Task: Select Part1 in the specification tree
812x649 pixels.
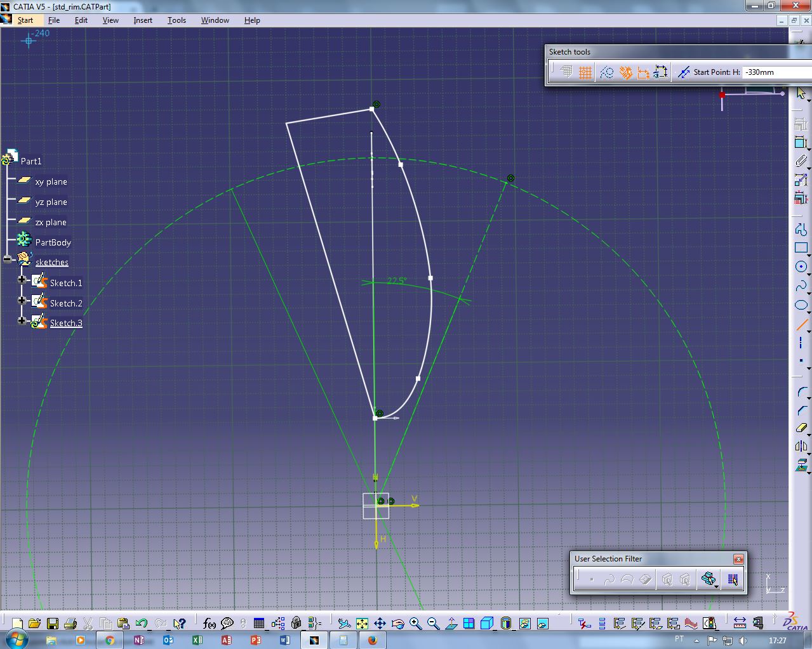Action: 31,161
